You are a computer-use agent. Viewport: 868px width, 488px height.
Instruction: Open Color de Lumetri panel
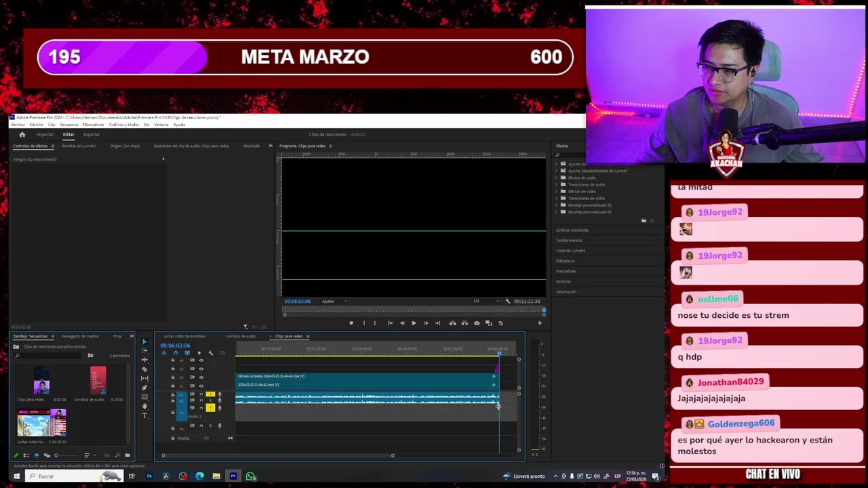point(570,251)
